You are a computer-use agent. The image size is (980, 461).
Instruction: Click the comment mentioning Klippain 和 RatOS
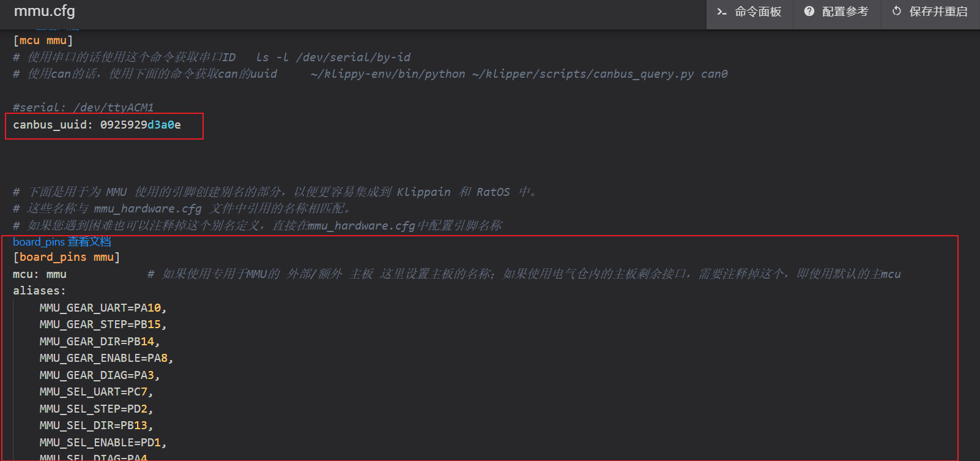click(275, 192)
